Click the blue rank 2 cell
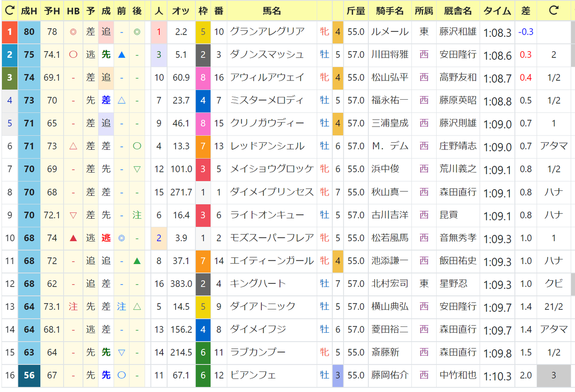The image size is (575, 392). coord(9,55)
